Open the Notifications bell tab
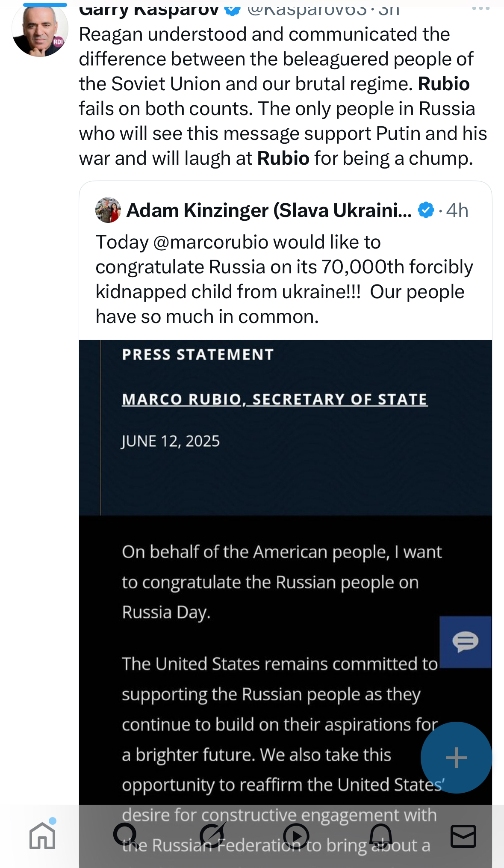This screenshot has height=868, width=504. (x=380, y=836)
